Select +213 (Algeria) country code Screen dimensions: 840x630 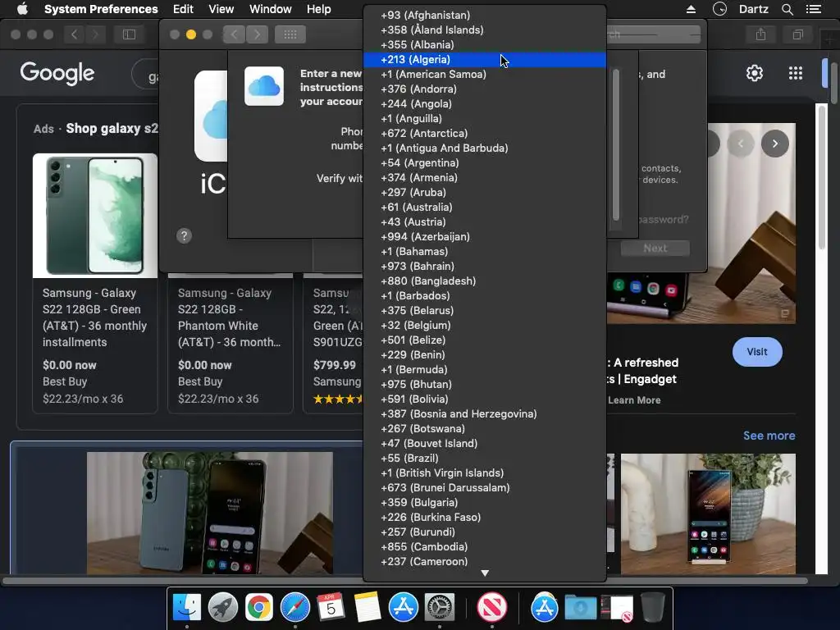click(x=485, y=59)
